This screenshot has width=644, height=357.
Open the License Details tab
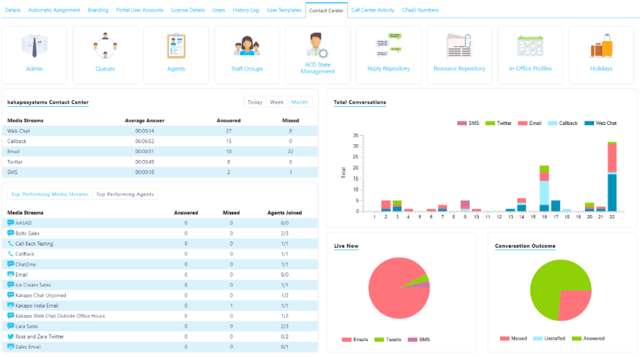coord(188,10)
